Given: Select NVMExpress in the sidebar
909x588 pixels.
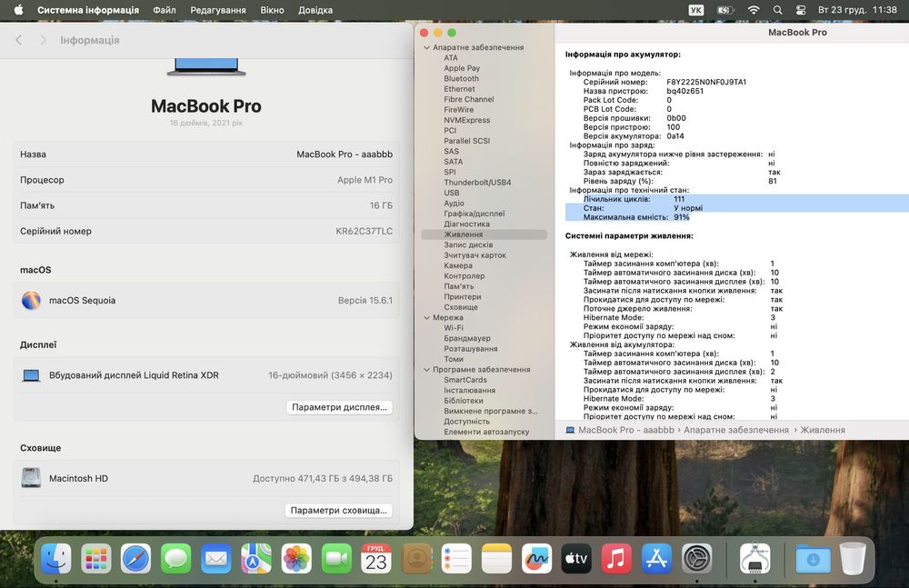Looking at the screenshot, I should [466, 120].
